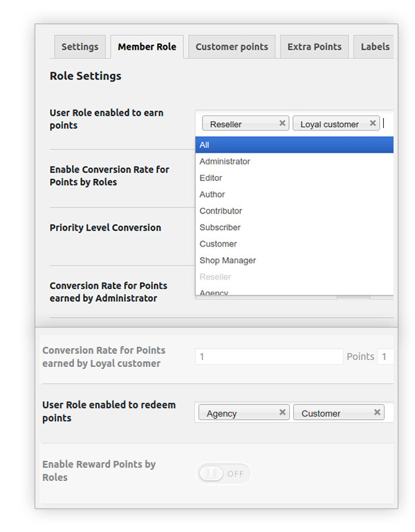Choose Editor from the role list
The height and width of the screenshot is (532, 415).
point(295,178)
